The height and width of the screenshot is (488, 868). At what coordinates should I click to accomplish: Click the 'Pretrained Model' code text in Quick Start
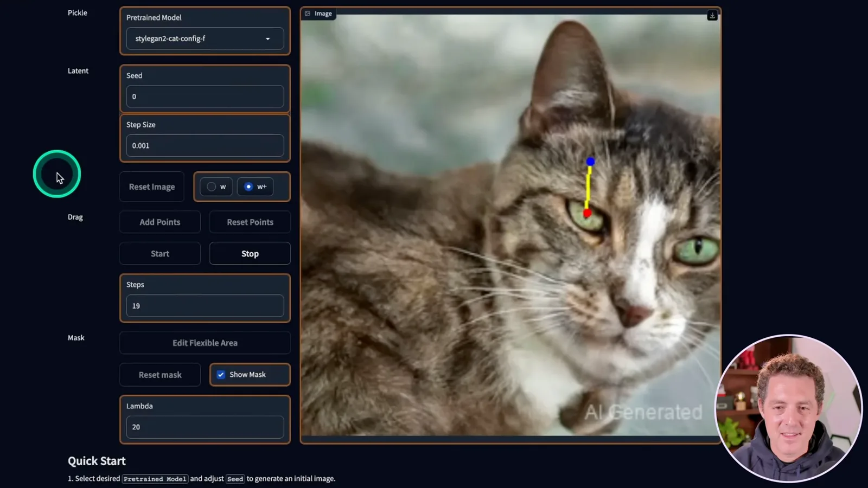click(x=155, y=479)
